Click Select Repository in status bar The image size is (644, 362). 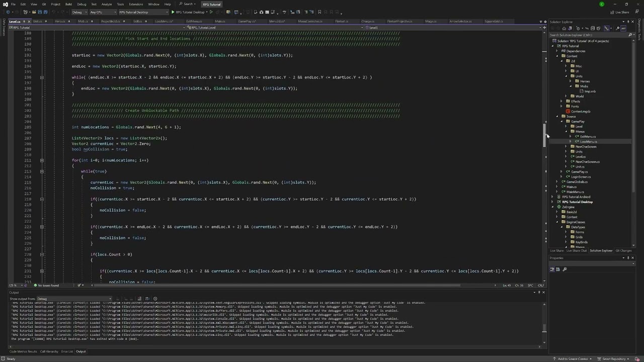[x=614, y=358]
